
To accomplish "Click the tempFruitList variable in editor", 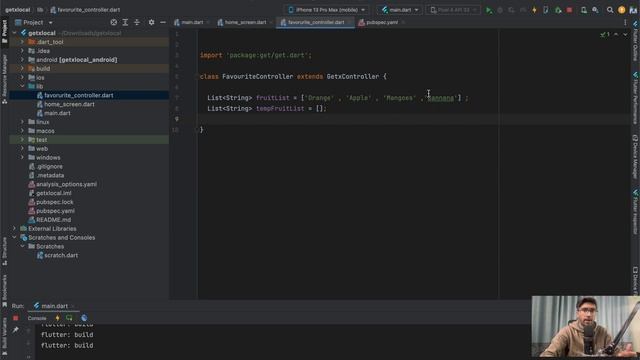I will [280, 109].
